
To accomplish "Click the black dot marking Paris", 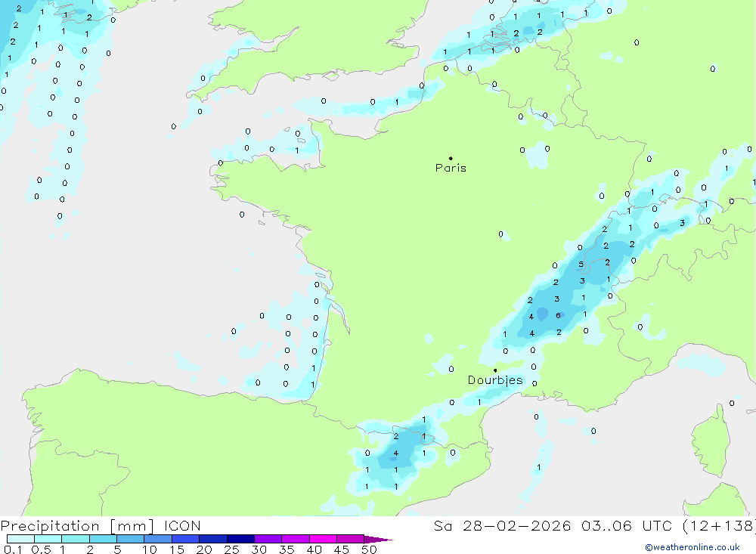I will 451,158.
